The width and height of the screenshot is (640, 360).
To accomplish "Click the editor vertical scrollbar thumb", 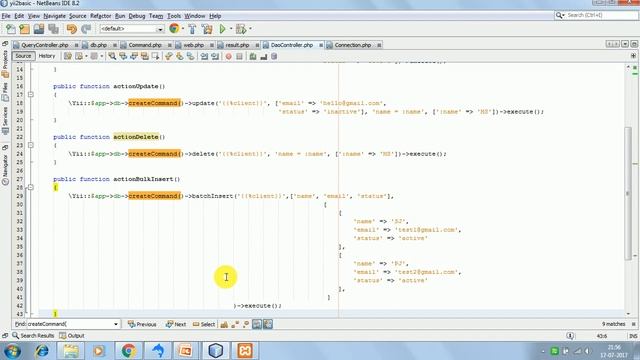I will (628, 193).
